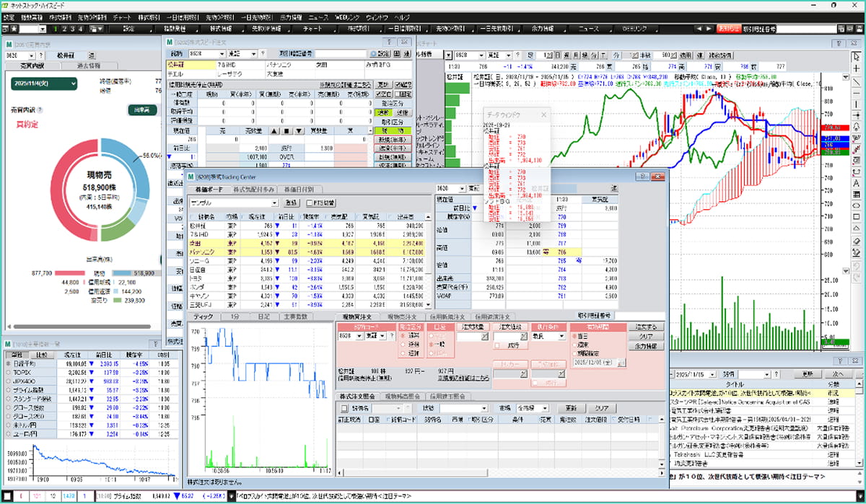Tick the 成行 checkbox under order price

(x=497, y=346)
